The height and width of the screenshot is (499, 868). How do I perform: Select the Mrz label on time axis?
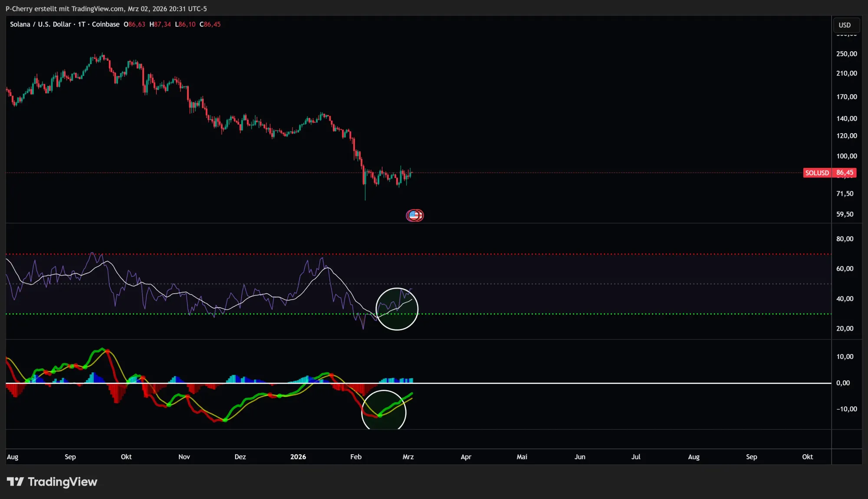[x=408, y=456]
